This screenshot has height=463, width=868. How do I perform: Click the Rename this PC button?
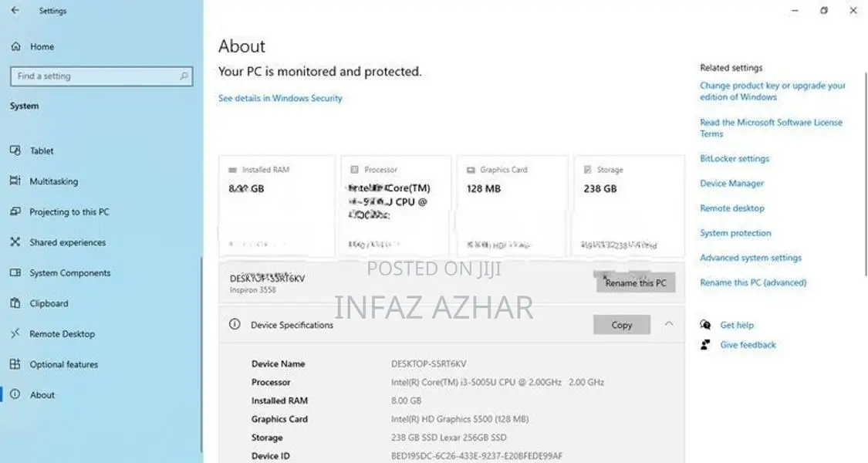coord(636,282)
